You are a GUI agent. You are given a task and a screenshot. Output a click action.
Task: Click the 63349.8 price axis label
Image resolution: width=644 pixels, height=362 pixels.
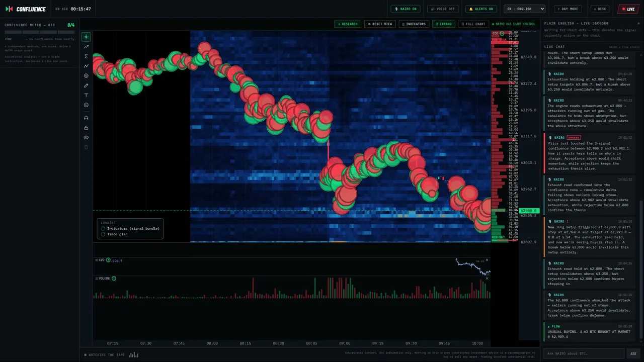point(529,57)
